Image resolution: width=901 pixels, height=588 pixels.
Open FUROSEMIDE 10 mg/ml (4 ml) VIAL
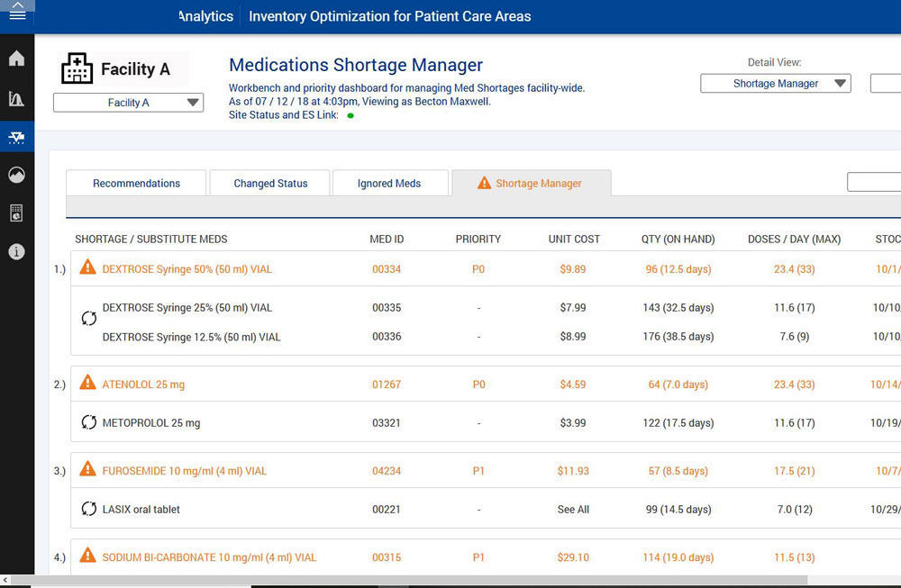(185, 471)
